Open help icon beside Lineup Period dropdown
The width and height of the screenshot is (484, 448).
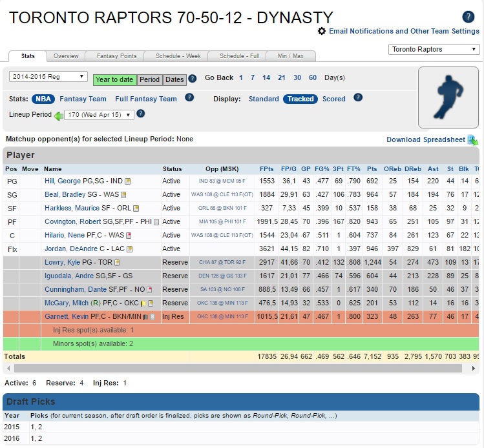click(140, 114)
